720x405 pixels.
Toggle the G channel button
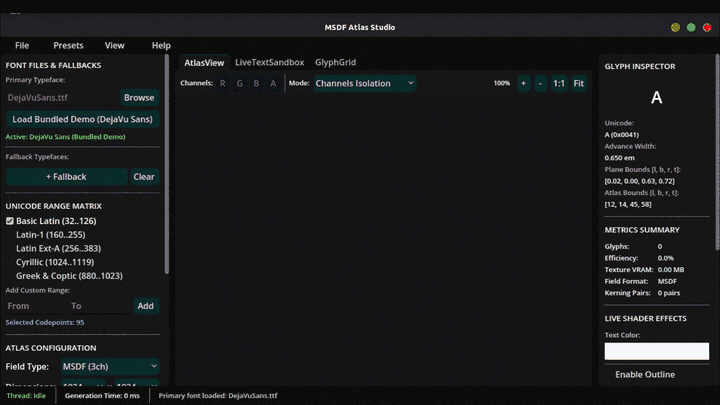coord(240,83)
